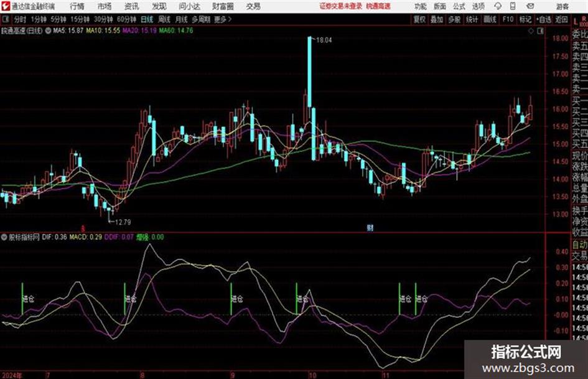This screenshot has width=588, height=379.
Task: Click the 叠加 overlay toolbar button
Action: pos(437,19)
